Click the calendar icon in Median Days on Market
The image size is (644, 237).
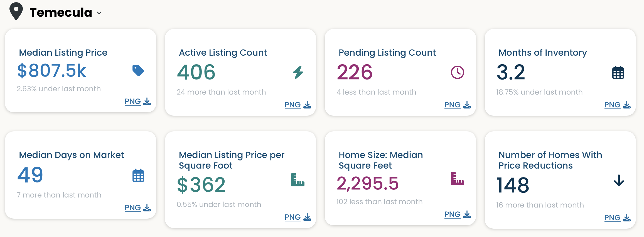(138, 176)
